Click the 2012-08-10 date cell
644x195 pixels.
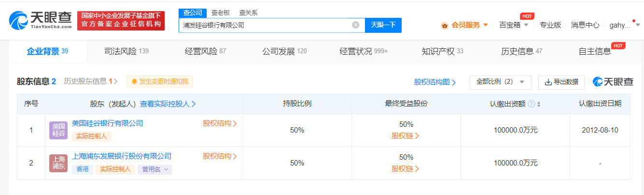[600, 130]
